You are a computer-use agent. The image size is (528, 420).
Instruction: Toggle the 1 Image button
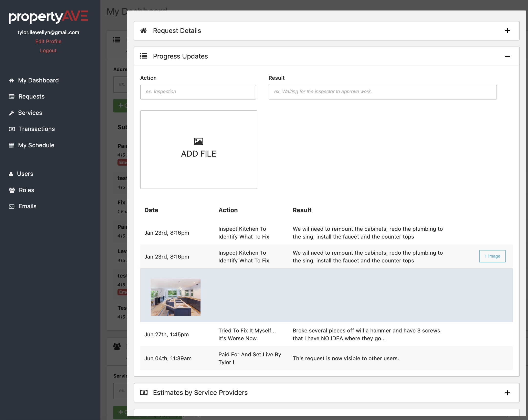(x=492, y=256)
